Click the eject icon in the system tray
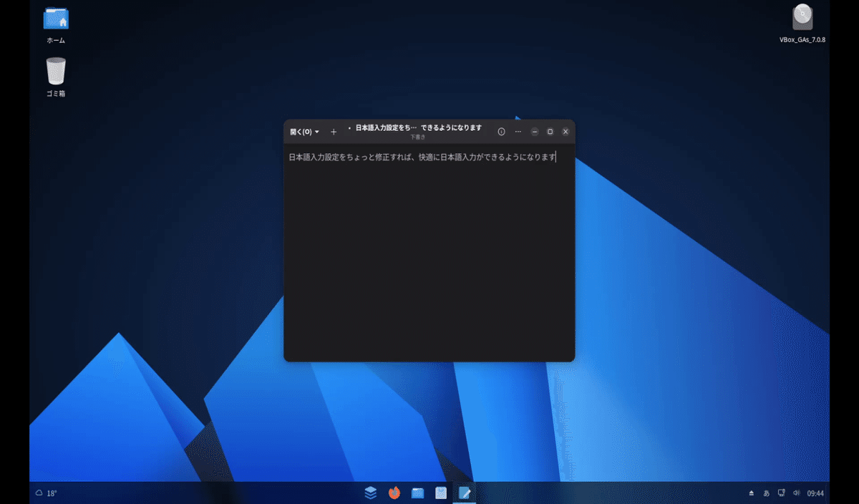Screen dimensions: 859x504 751,493
